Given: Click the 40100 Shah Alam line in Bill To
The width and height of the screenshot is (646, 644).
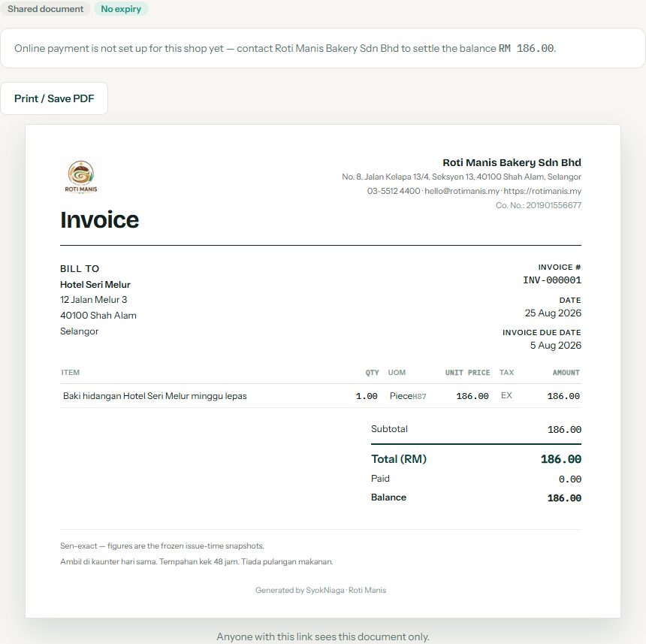Looking at the screenshot, I should (98, 316).
